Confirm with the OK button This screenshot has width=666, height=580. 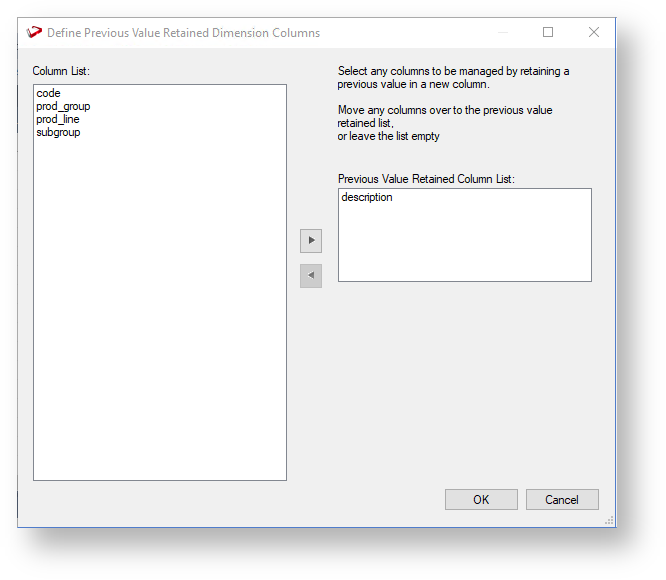[x=481, y=500]
